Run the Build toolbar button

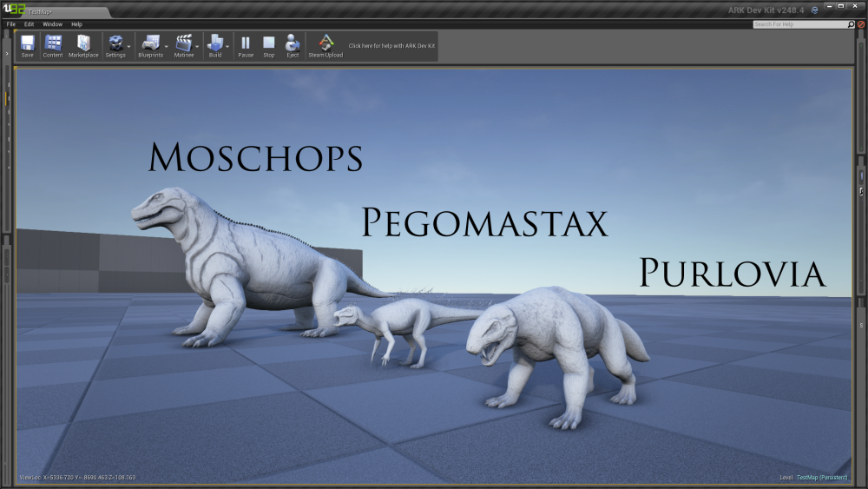(215, 46)
